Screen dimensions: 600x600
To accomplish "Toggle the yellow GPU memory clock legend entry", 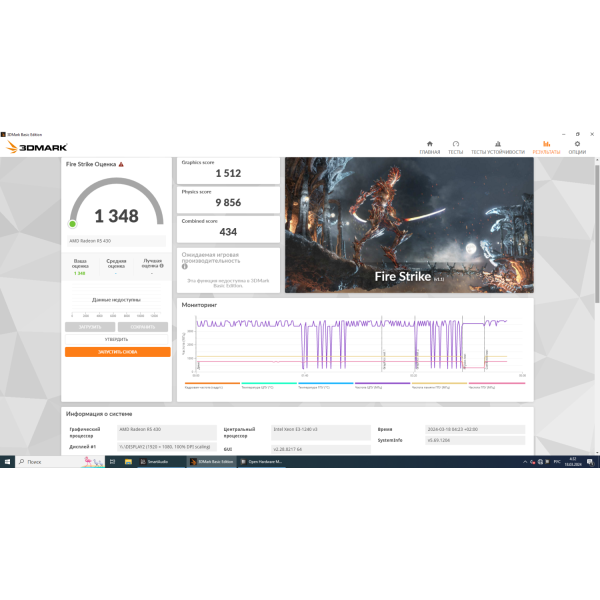I will coord(439,385).
